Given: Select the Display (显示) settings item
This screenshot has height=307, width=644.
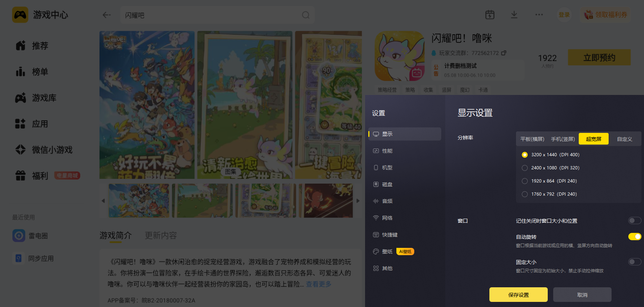Looking at the screenshot, I should [405, 134].
